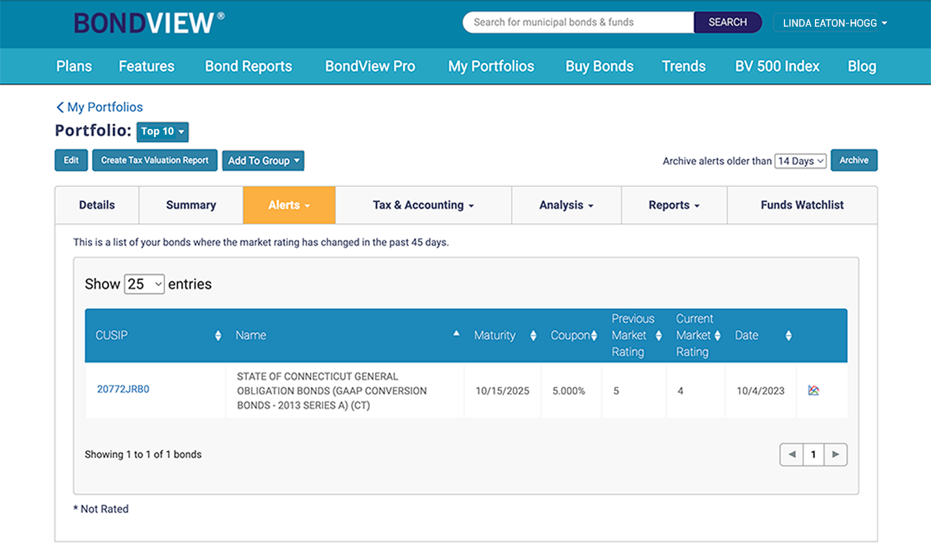Select the back chevron next to My Portfolios
Viewport: 931px width, 560px height.
[60, 107]
